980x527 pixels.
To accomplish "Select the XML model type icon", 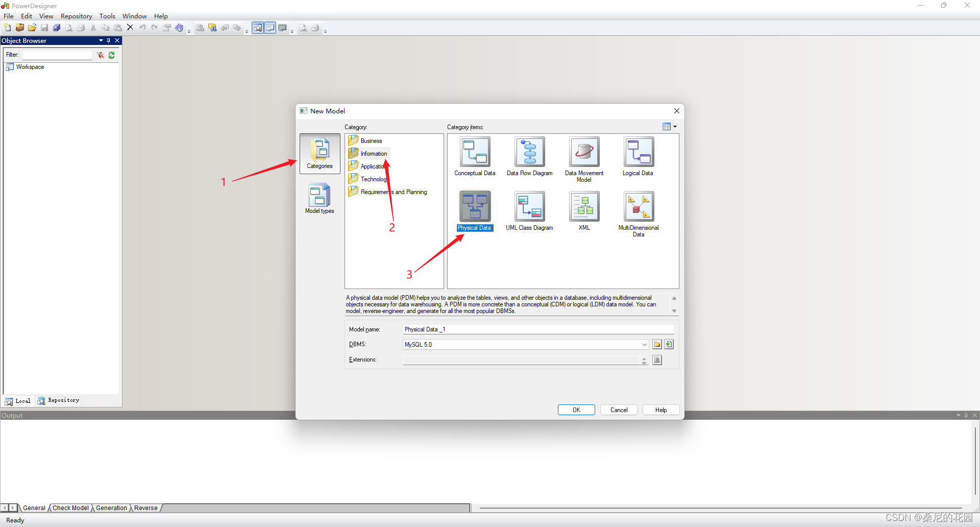I will pyautogui.click(x=583, y=207).
